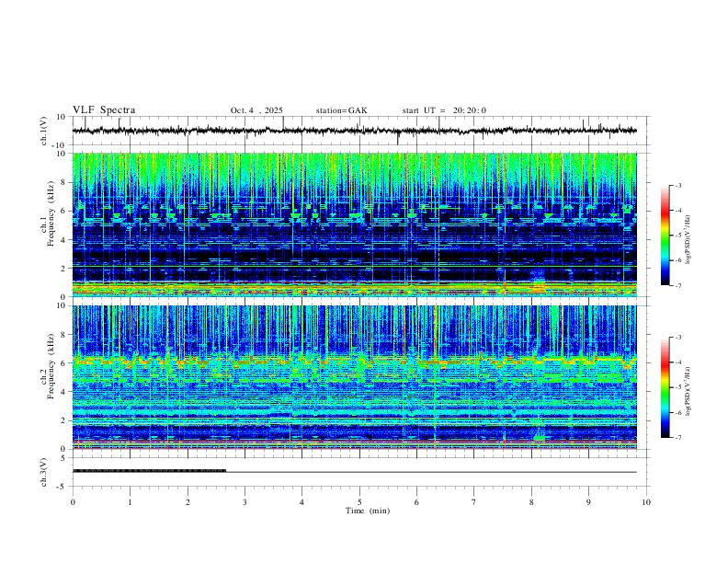Click the lower color bar's log(PSD) label

coord(688,391)
